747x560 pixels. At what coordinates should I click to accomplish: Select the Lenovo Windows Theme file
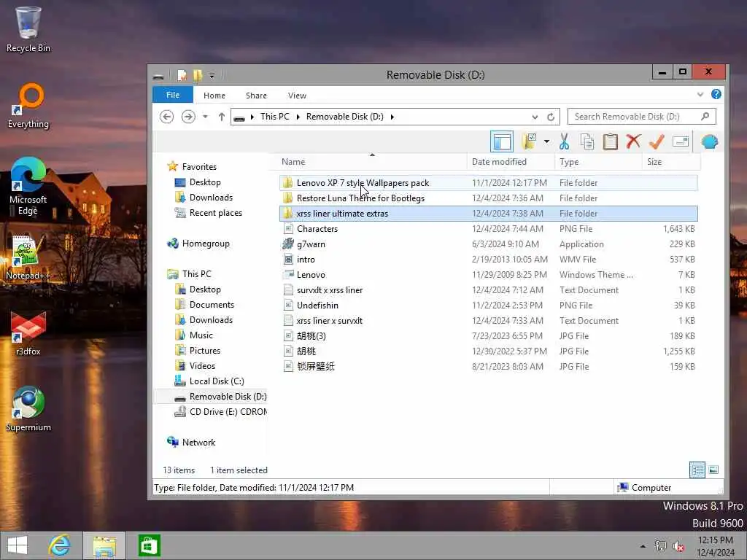pos(489,274)
